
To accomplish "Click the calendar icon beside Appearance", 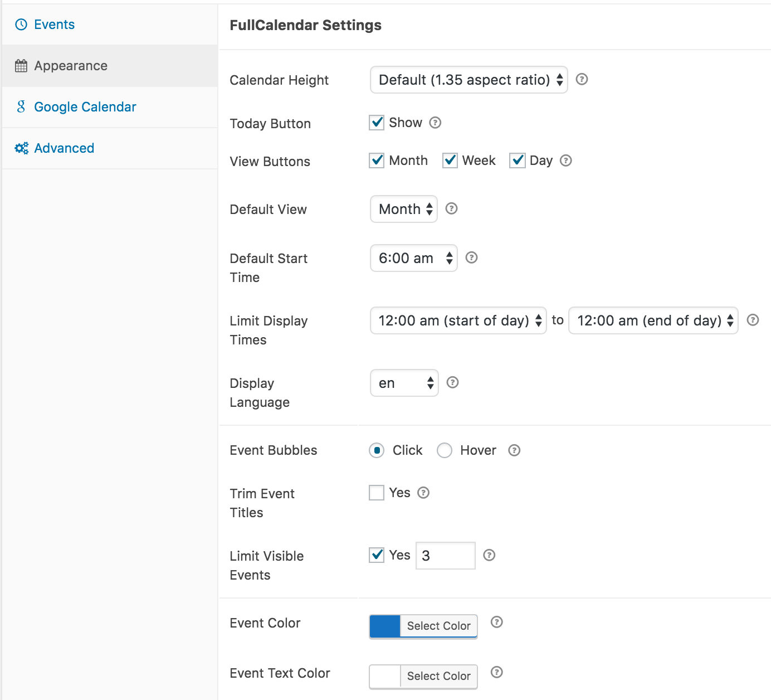I will pos(21,65).
